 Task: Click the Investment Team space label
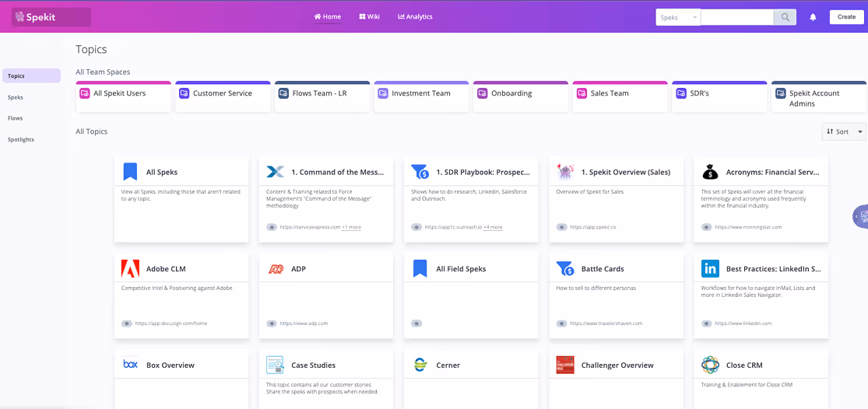pos(421,93)
